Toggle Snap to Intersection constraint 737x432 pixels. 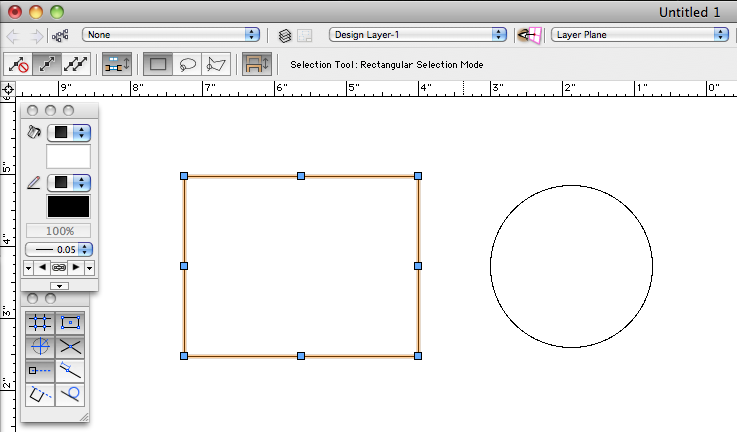coord(70,347)
